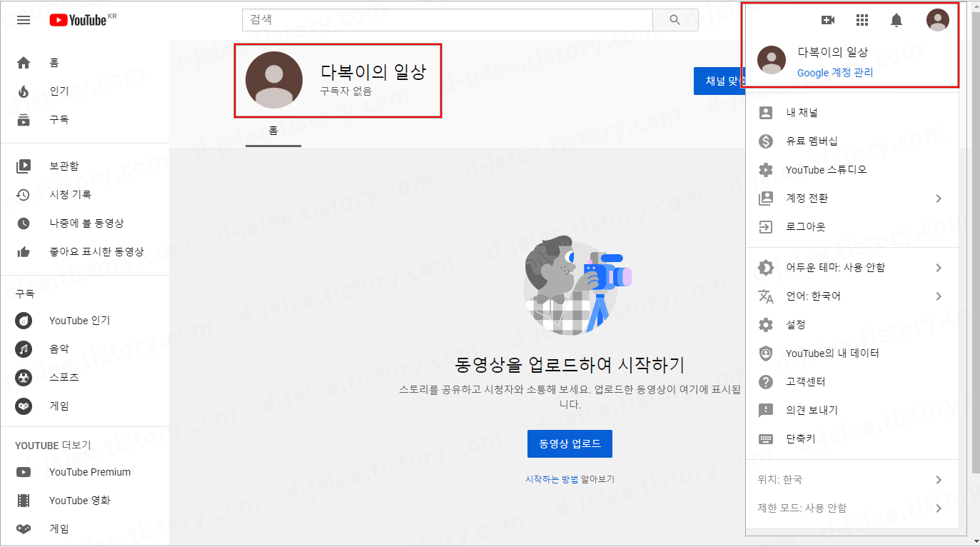980x547 pixels.
Task: Open 시청 기록 history
Action: (85, 194)
